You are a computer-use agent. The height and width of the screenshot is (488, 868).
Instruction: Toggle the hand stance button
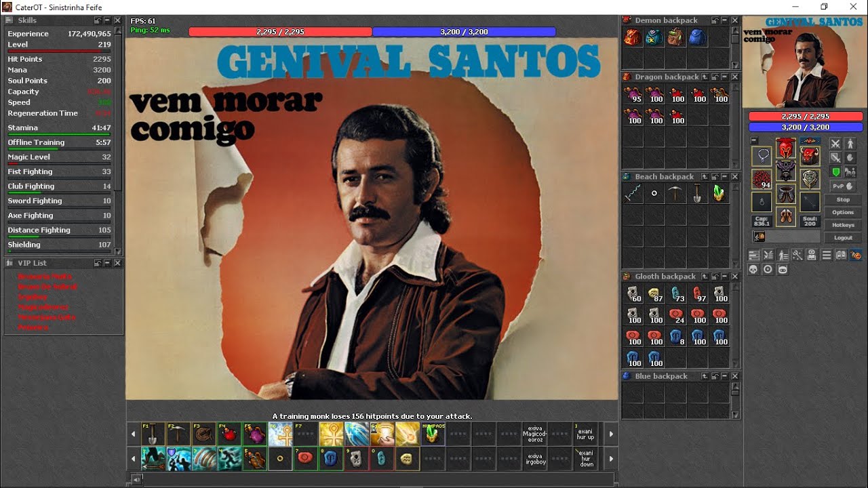click(x=850, y=158)
